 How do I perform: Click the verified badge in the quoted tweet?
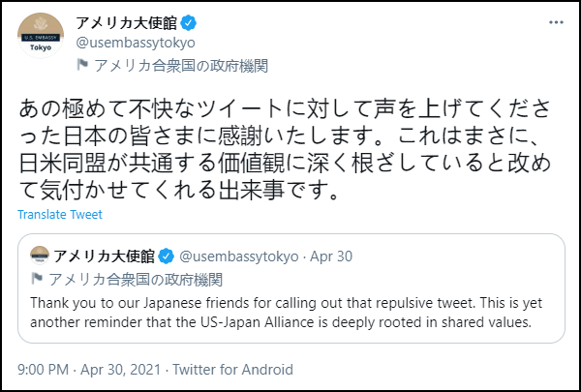tap(167, 256)
